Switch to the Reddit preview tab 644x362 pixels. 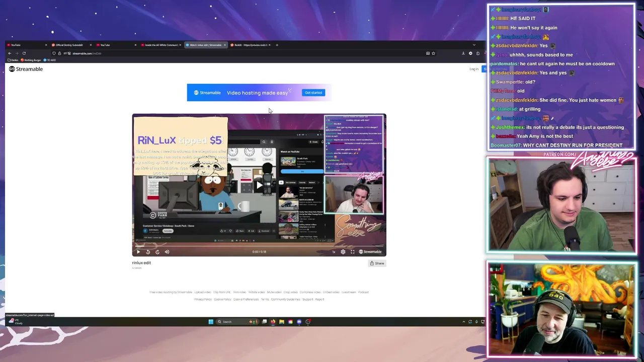coord(250,45)
